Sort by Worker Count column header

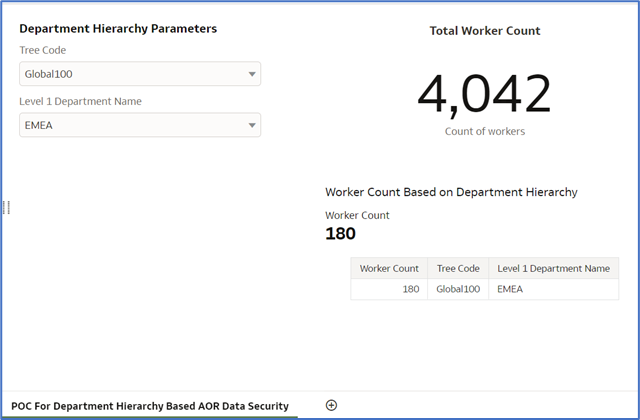pyautogui.click(x=389, y=269)
